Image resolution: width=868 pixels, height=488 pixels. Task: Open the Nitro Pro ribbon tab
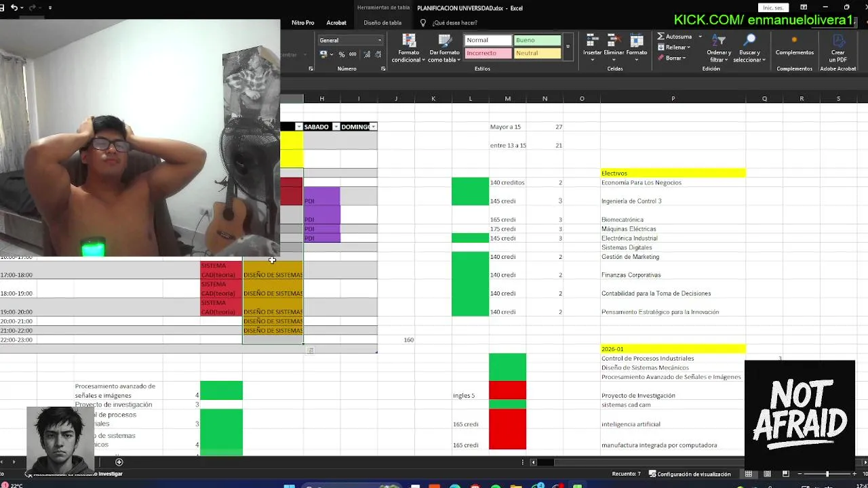pyautogui.click(x=302, y=22)
